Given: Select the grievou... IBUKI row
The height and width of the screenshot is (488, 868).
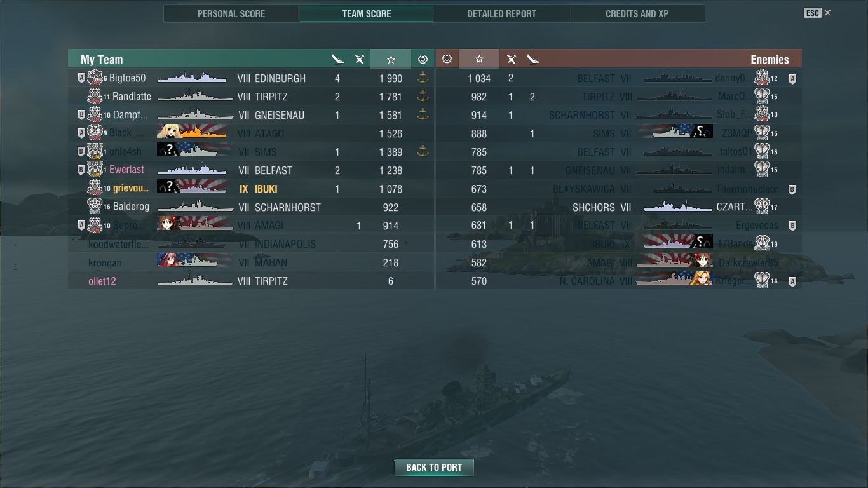Looking at the screenshot, I should (x=251, y=189).
